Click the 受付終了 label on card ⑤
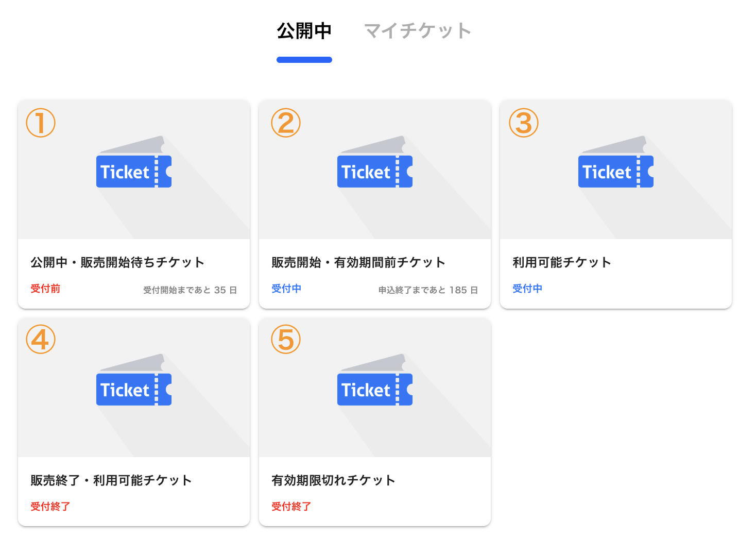 [x=291, y=506]
